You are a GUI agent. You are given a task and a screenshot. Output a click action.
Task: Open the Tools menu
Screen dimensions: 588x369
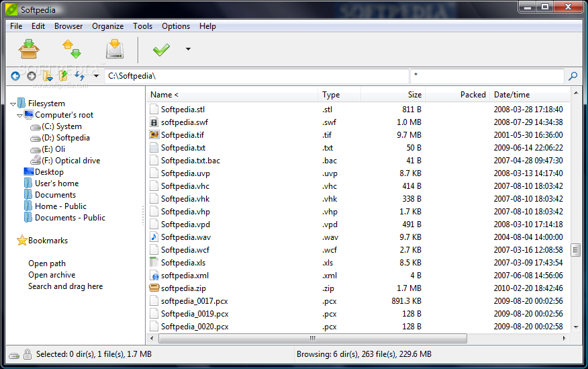(x=142, y=26)
